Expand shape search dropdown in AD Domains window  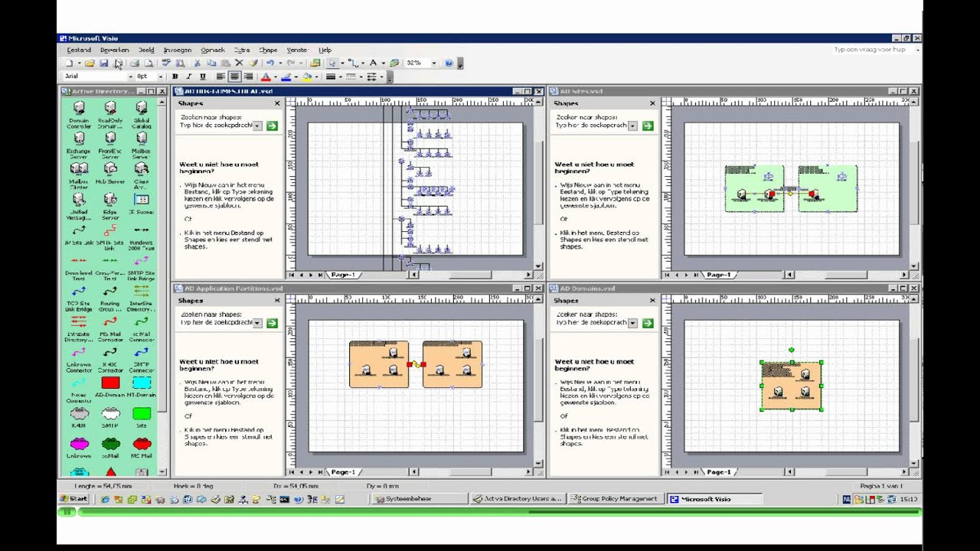point(633,323)
